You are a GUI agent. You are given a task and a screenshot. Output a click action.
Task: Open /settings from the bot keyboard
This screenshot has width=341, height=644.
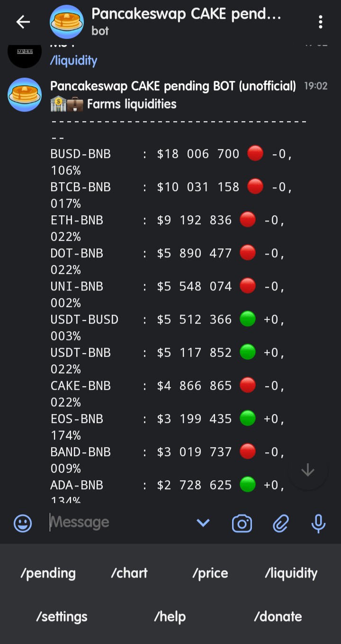click(x=62, y=617)
